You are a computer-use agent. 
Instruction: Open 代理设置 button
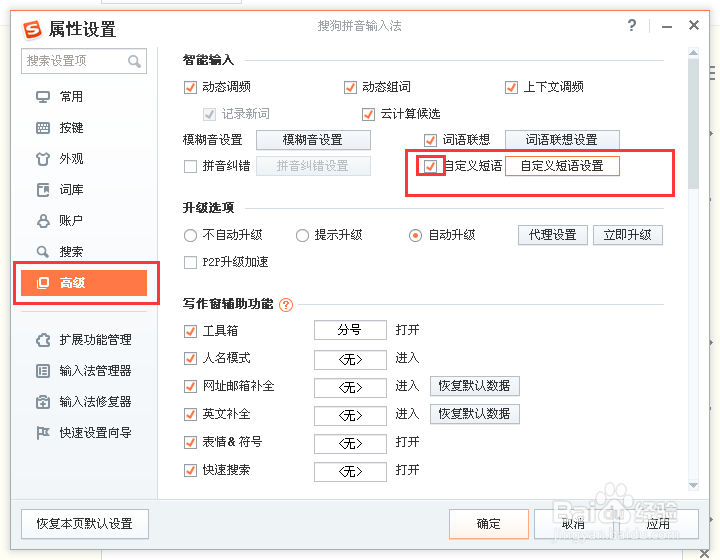tap(553, 235)
